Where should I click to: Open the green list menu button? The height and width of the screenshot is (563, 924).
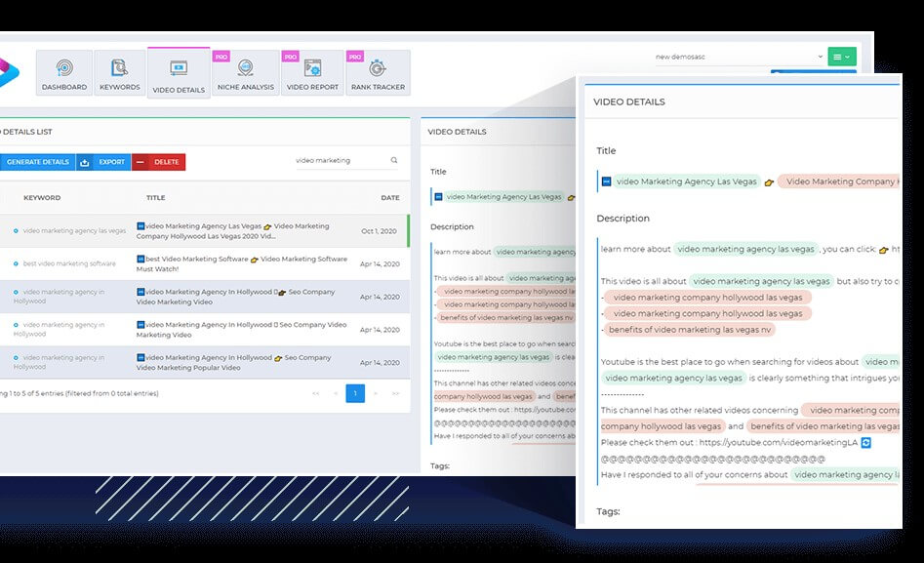[841, 57]
